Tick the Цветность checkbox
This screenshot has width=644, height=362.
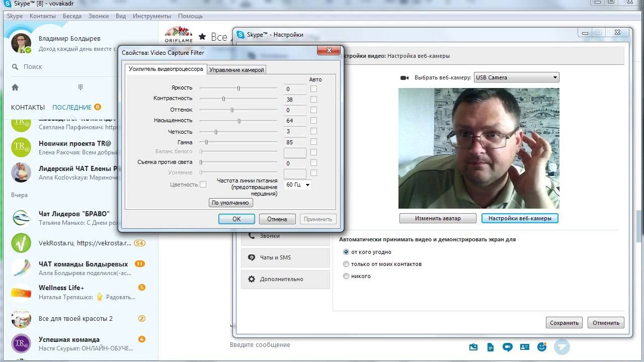pos(203,185)
